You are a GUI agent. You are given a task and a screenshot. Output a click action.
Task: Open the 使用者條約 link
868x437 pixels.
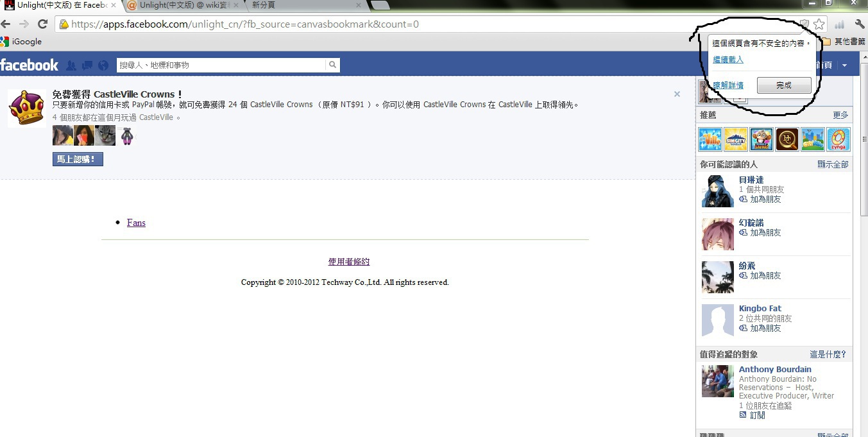pos(349,262)
